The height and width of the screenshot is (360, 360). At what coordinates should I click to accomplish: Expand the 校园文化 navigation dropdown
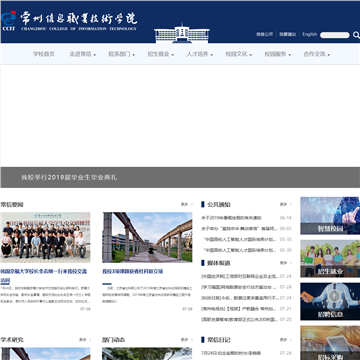[238, 54]
